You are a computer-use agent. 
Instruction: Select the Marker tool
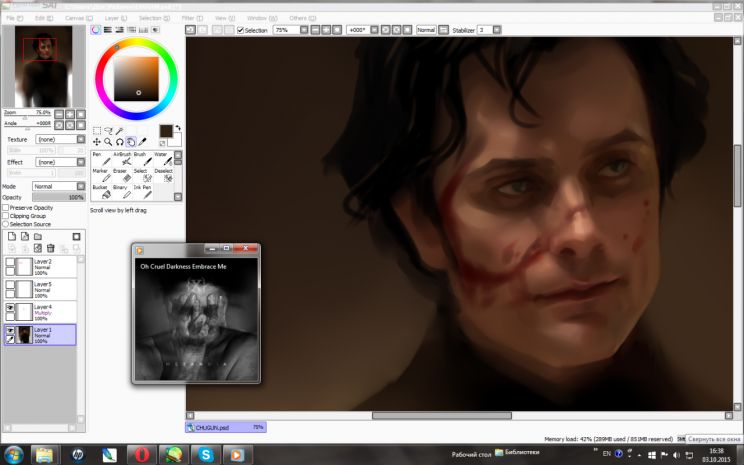(101, 175)
